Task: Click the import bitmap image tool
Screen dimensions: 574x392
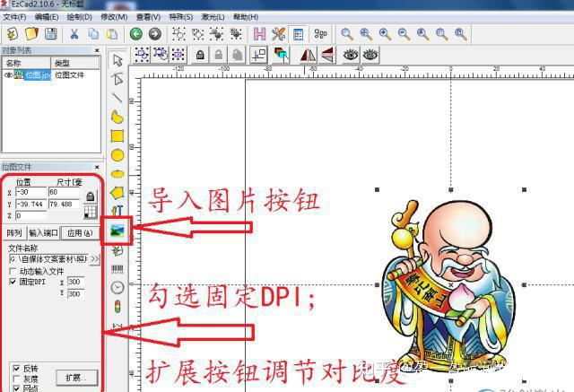Action: point(117,231)
